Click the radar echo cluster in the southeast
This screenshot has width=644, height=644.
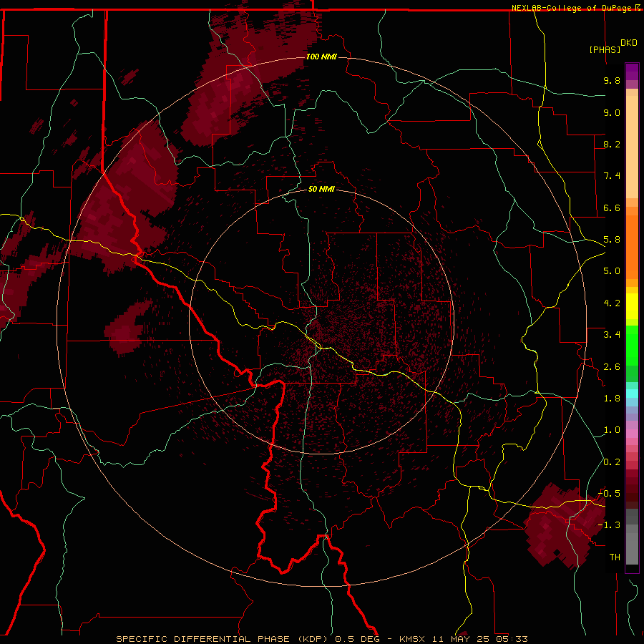(564, 526)
